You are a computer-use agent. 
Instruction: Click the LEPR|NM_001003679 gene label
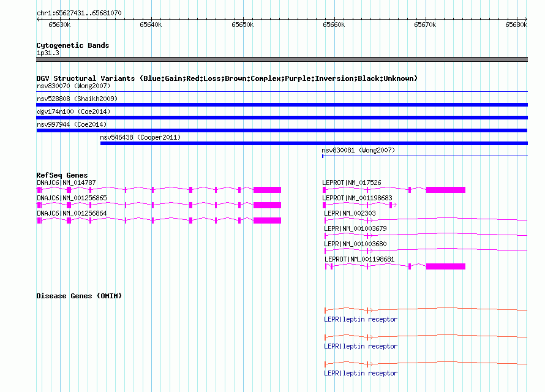click(356, 228)
